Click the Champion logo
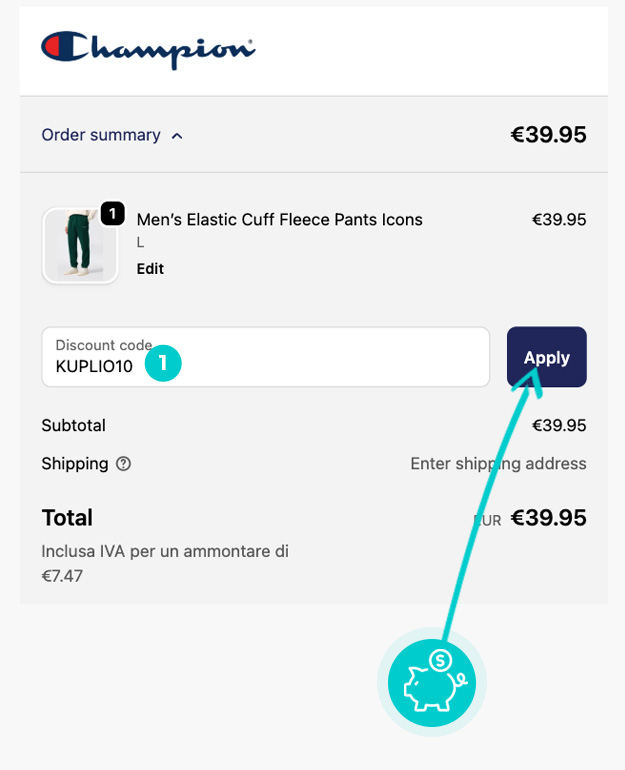Screen dimensions: 625x770 click(x=148, y=49)
